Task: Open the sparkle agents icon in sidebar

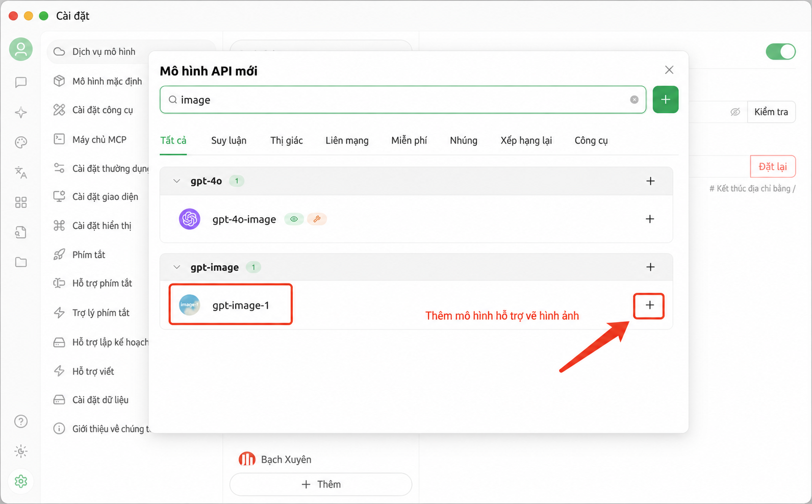Action: point(21,112)
